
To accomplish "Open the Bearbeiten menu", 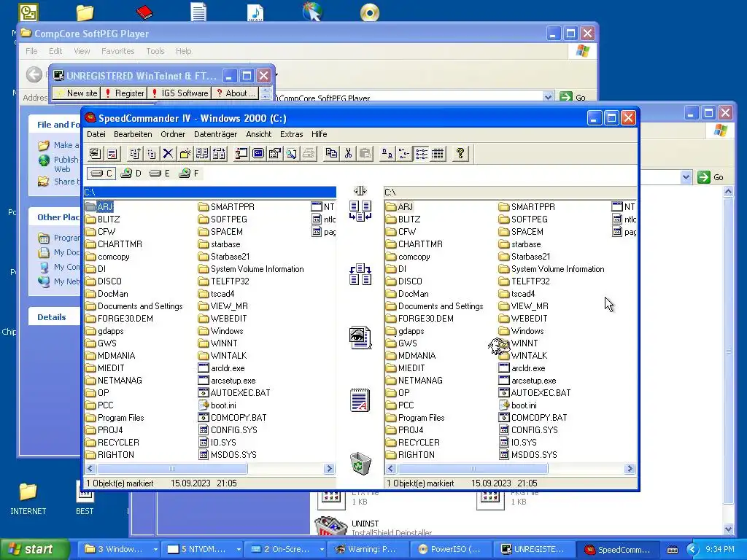I will pos(133,134).
